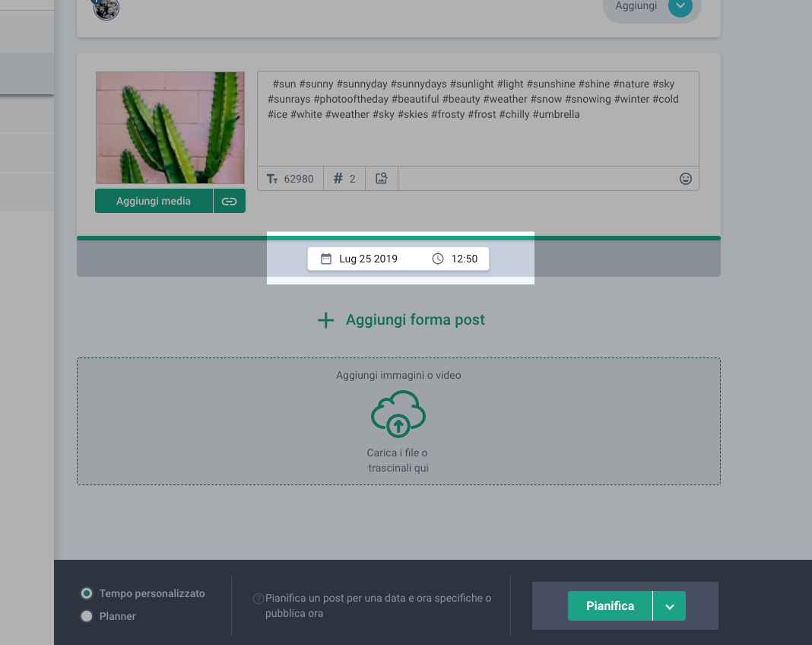The height and width of the screenshot is (645, 812).
Task: Click the cloud upload icon
Action: click(x=398, y=414)
